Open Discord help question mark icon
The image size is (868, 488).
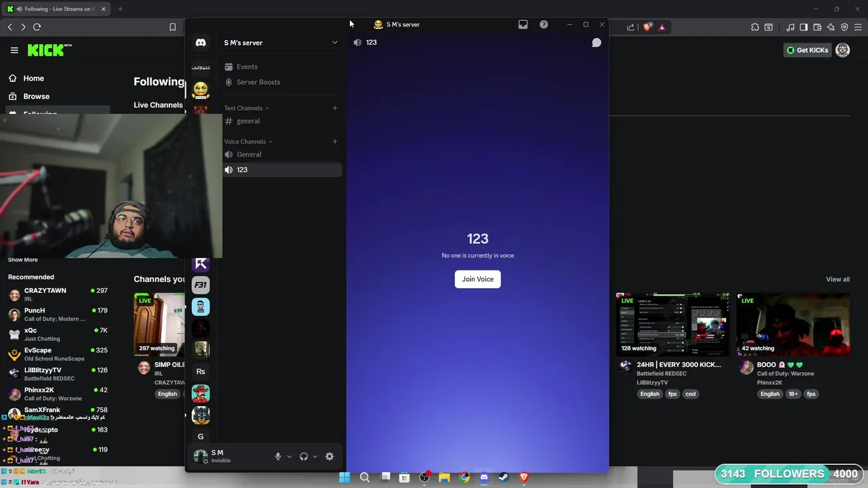coord(544,24)
